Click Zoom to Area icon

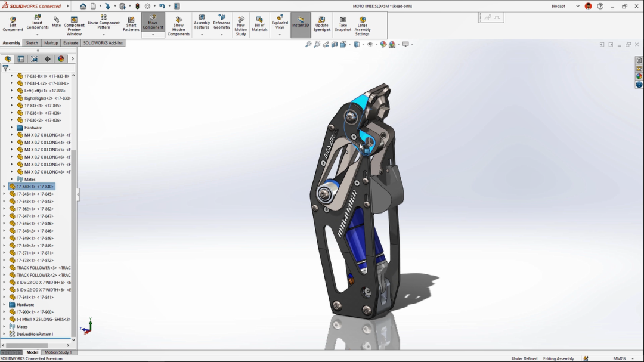tap(317, 44)
